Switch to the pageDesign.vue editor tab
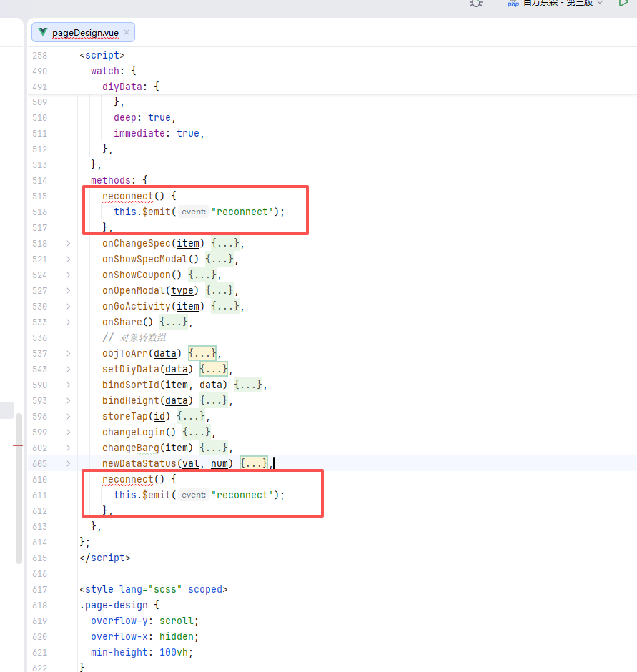This screenshot has height=672, width=637. 83,33
